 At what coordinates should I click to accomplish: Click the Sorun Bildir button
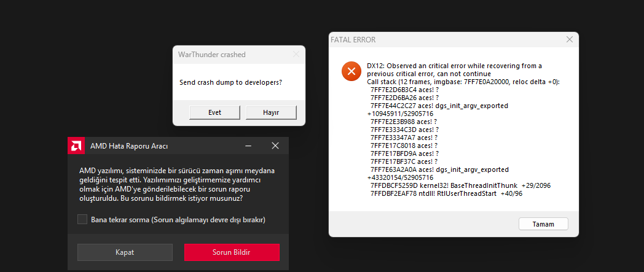pyautogui.click(x=232, y=252)
